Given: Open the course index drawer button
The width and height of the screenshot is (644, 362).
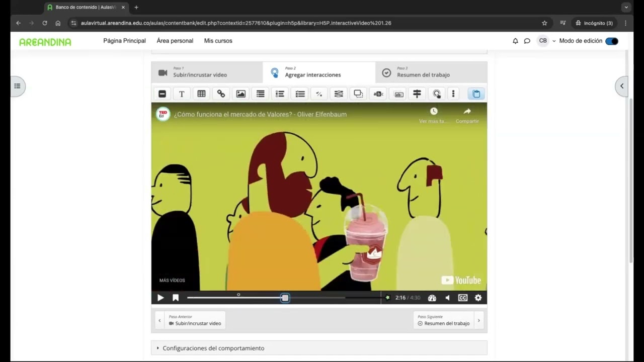Looking at the screenshot, I should [x=17, y=86].
